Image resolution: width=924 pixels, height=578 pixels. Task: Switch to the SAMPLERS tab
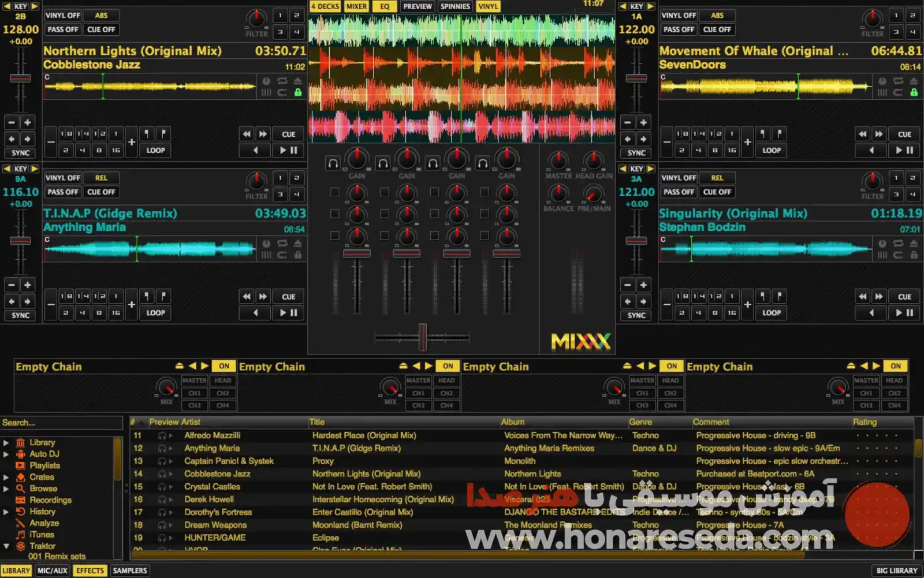tap(130, 570)
